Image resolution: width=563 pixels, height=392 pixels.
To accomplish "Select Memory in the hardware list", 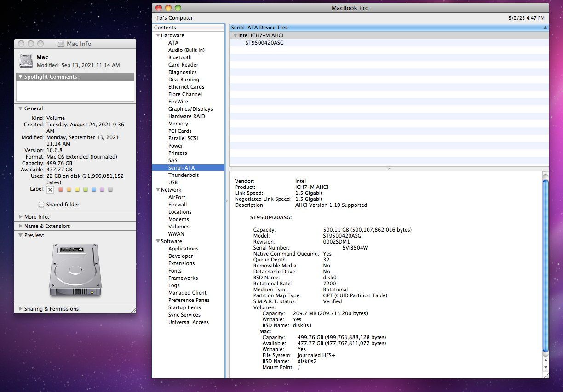I will point(178,124).
